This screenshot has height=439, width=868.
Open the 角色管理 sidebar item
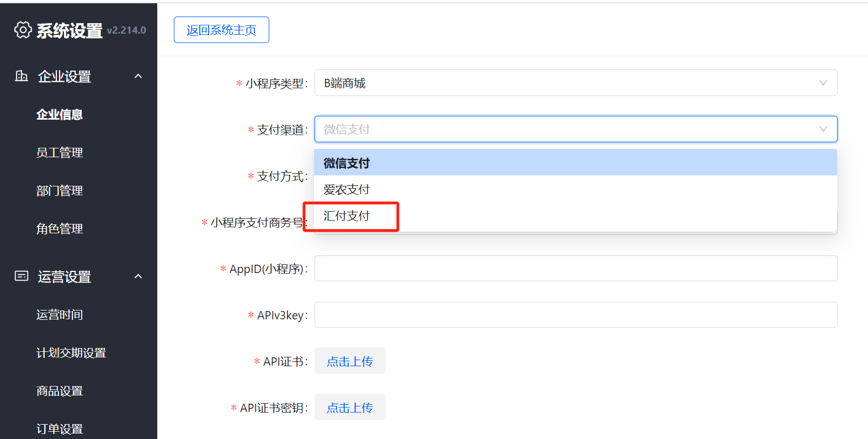pyautogui.click(x=60, y=228)
